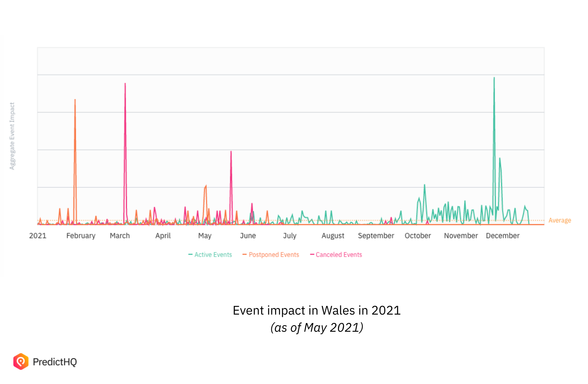
Task: Select the December axis label
Action: point(502,236)
